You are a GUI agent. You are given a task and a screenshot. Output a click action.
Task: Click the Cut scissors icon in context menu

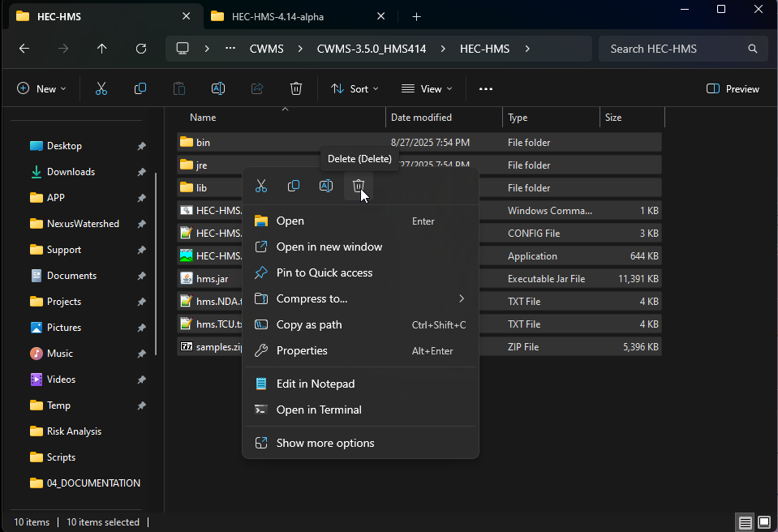coord(261,187)
